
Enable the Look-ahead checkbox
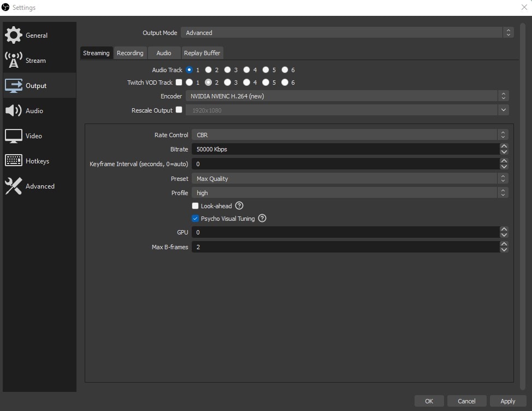(195, 205)
